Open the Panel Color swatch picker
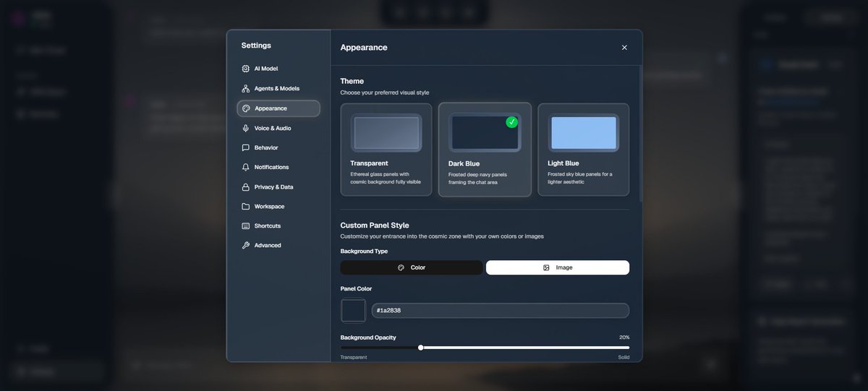868x391 pixels. [x=354, y=311]
